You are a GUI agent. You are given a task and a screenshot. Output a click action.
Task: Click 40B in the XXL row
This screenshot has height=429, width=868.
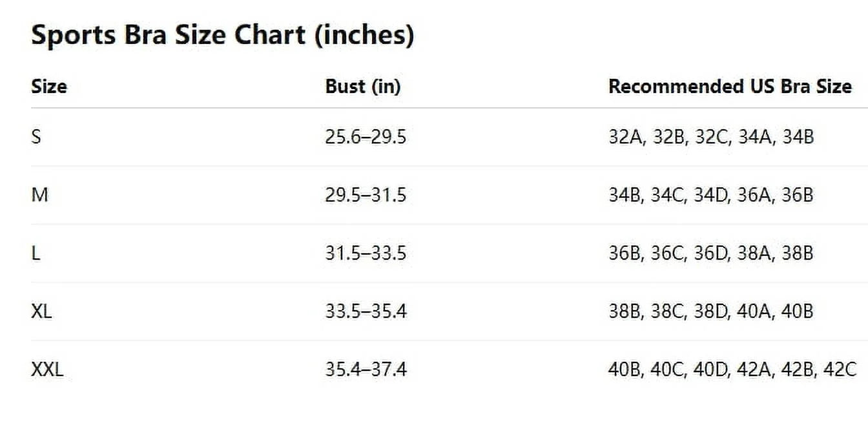point(624,370)
